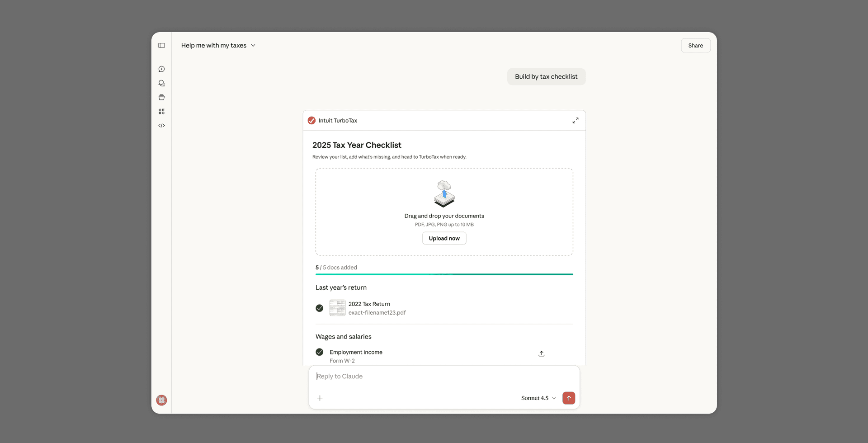Toggle the Employment income checkmark

[319, 352]
